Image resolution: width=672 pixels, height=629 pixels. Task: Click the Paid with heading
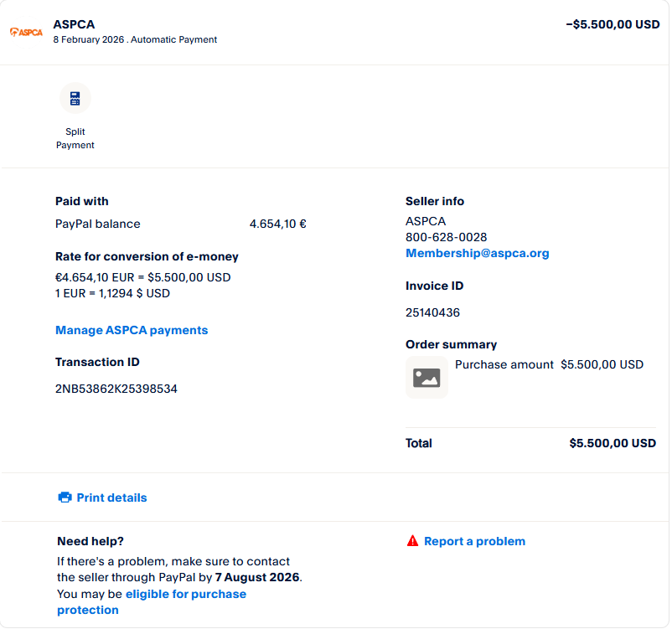pos(82,201)
